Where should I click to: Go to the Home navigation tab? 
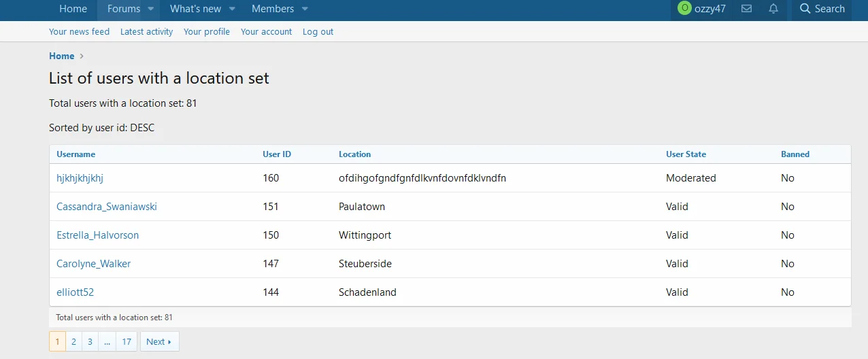point(73,9)
